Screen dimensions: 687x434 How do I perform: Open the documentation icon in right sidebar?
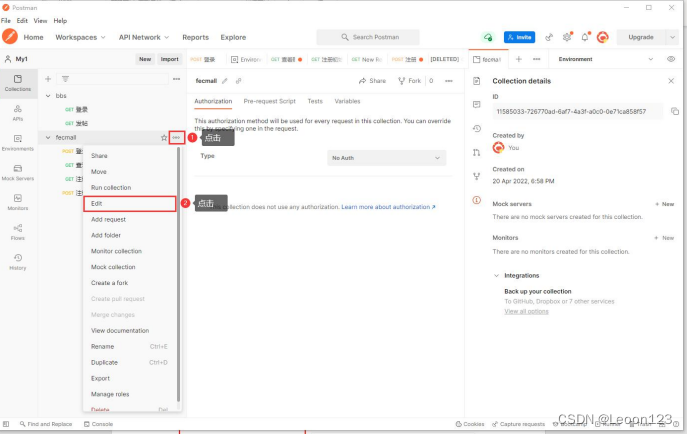[x=477, y=81]
